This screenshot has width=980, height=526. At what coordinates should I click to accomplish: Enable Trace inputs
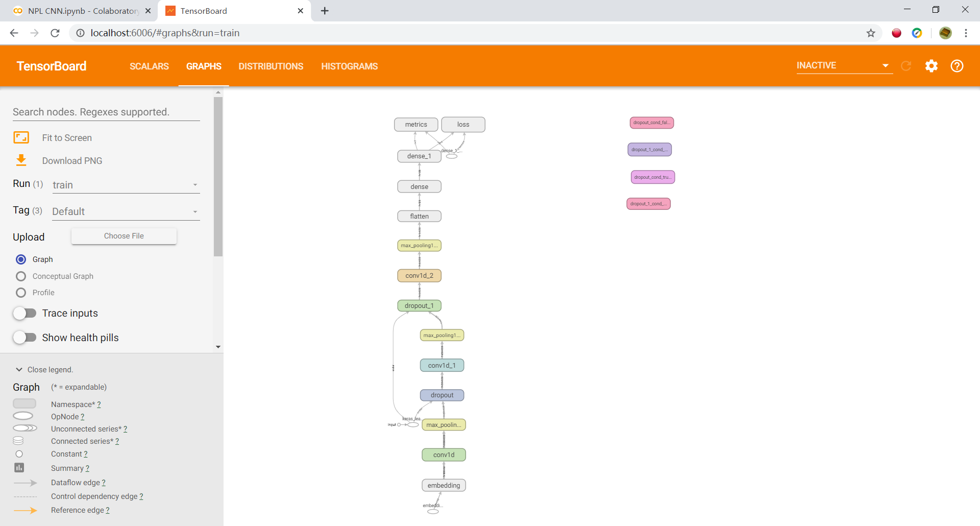click(x=24, y=313)
